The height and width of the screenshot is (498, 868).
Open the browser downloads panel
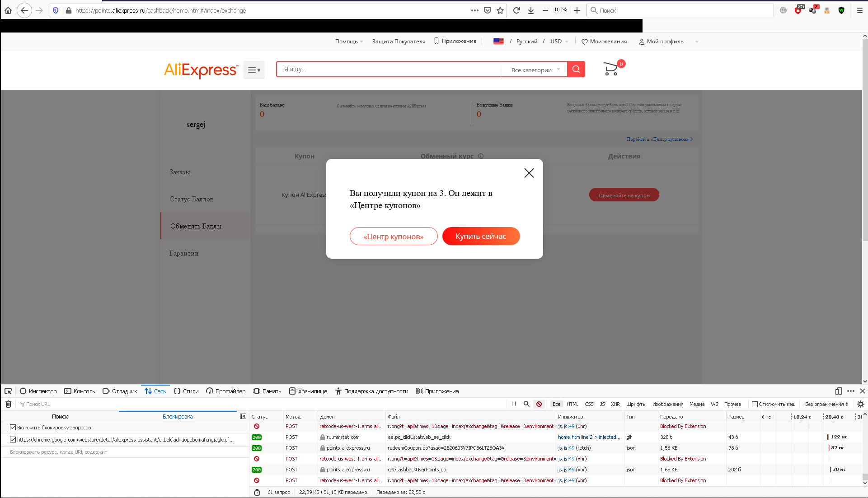[531, 10]
